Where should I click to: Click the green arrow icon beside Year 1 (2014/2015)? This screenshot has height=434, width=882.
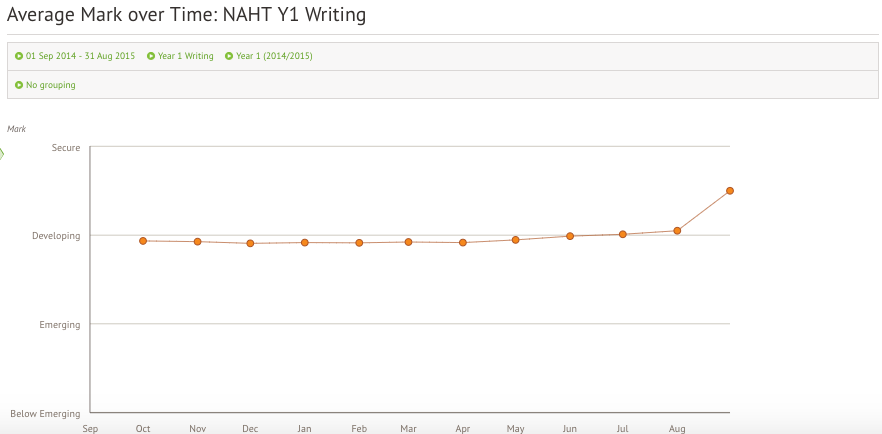tap(229, 56)
